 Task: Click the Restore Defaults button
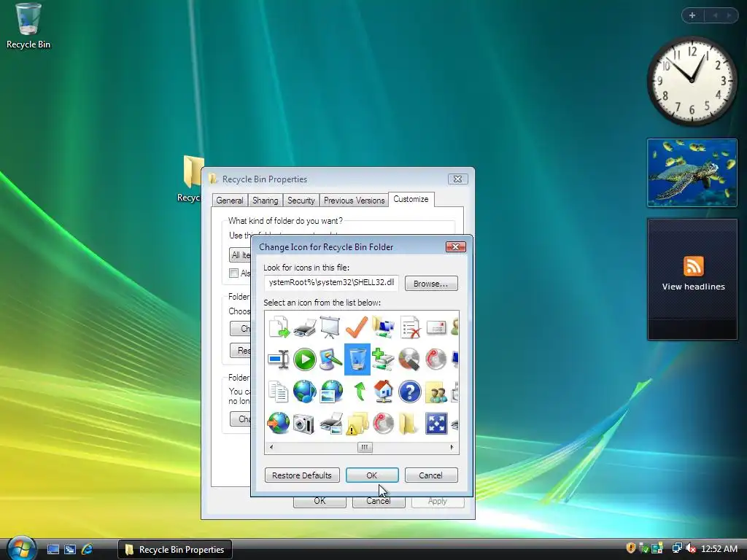click(x=302, y=475)
